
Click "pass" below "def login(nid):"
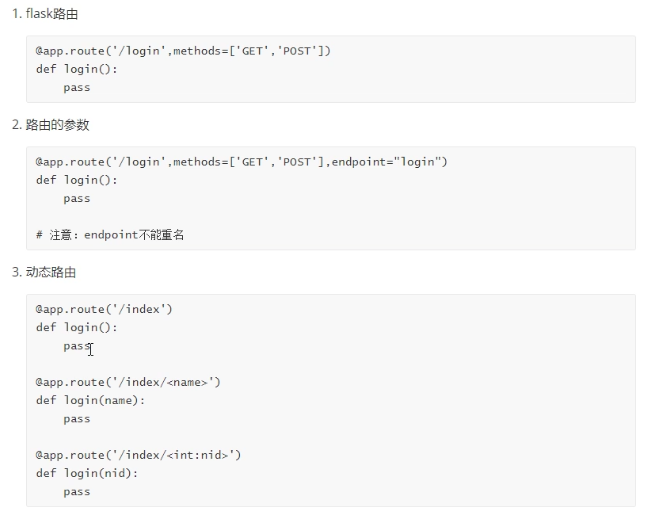coord(76,491)
